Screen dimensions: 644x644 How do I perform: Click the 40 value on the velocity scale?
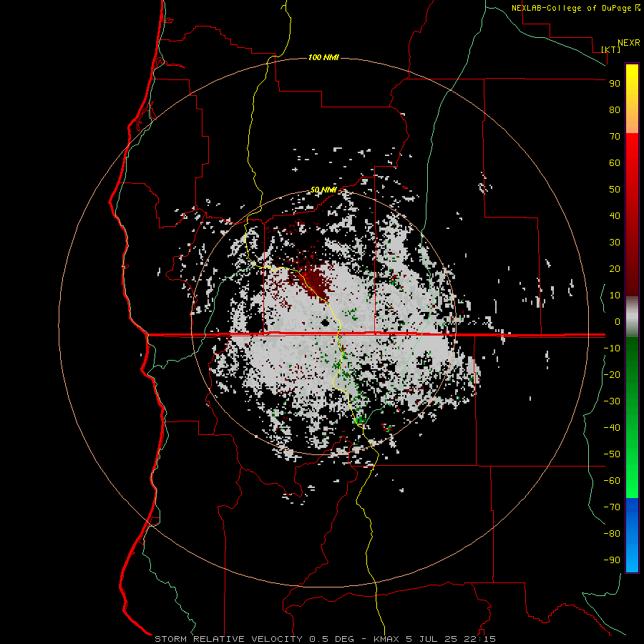pyautogui.click(x=615, y=216)
